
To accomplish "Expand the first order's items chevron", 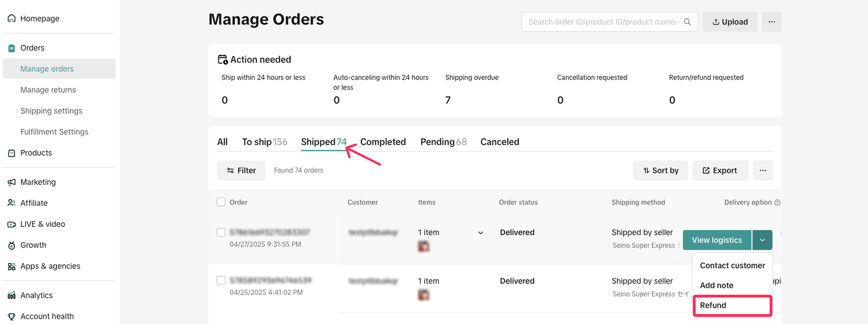I will (x=480, y=233).
